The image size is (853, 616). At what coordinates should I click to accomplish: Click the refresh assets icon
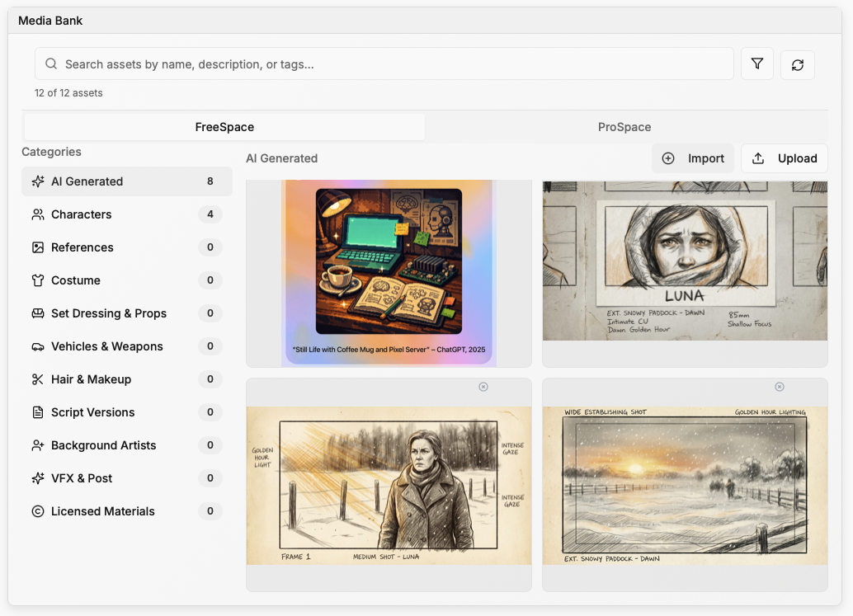click(x=798, y=65)
